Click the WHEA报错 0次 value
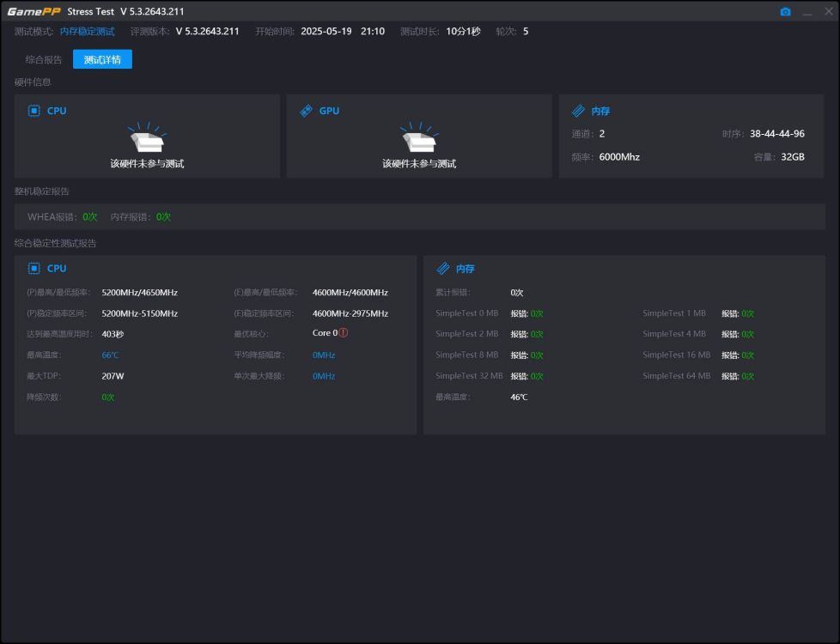The width and height of the screenshot is (840, 644). 90,217
